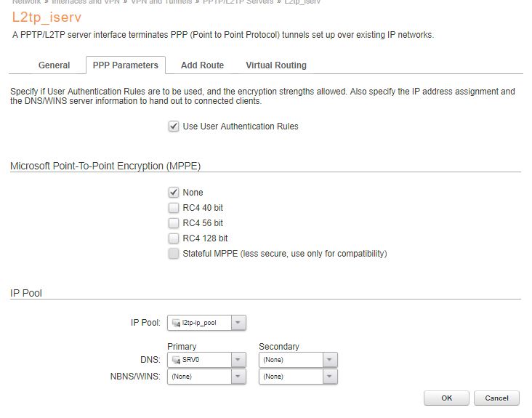Uncheck the None MPPE option
Screen dimensions: 532x418
click(x=174, y=193)
